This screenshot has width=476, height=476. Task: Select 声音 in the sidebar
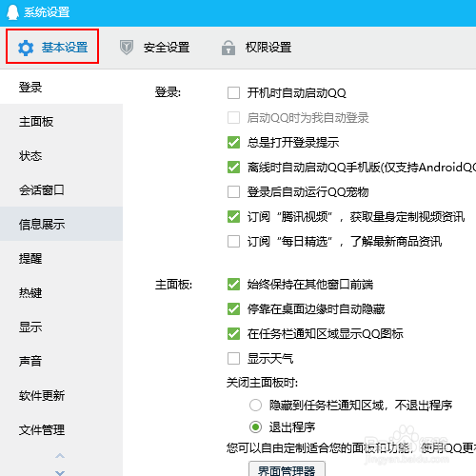click(61, 361)
